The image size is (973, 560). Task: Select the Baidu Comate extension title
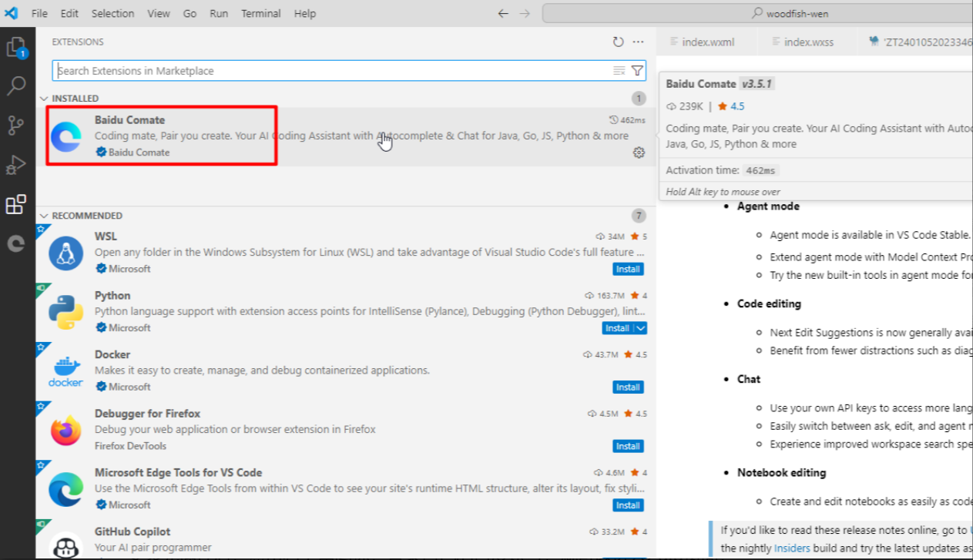tap(129, 120)
